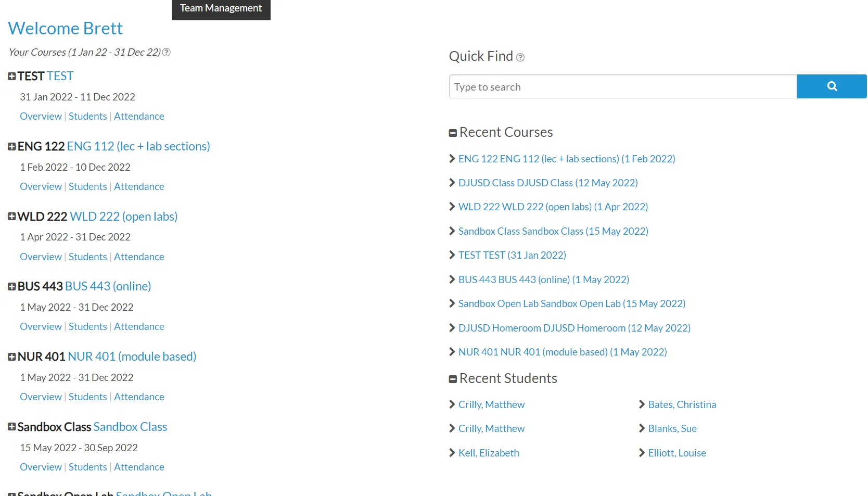The height and width of the screenshot is (496, 868).
Task: Click chevron icon beside Elliott, Louise
Action: 642,453
